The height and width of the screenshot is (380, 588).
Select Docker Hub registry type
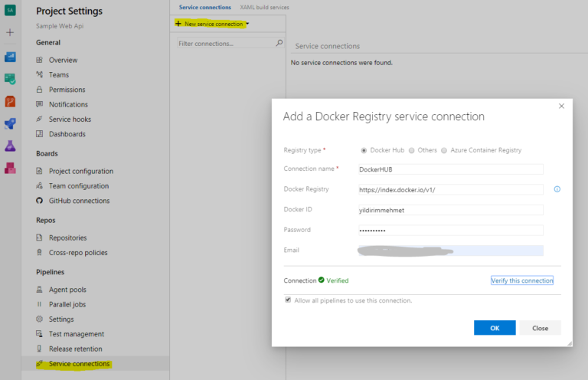(364, 150)
